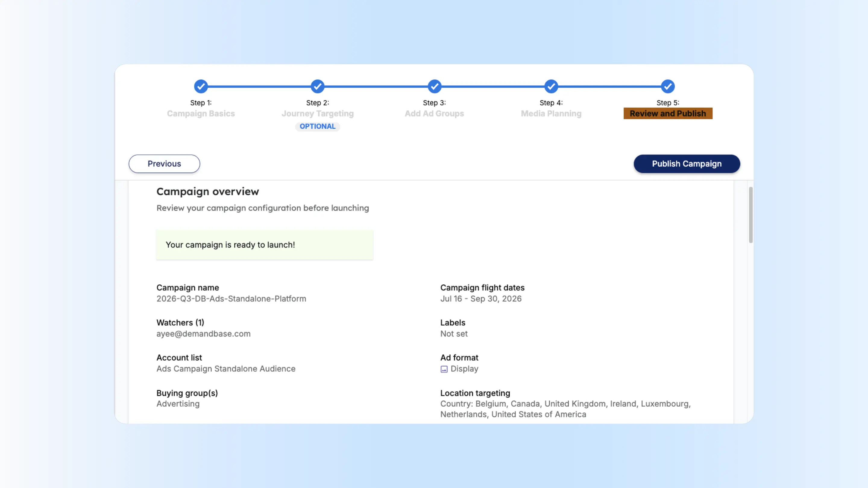Click the Labels field heading
This screenshot has height=488, width=868.
click(x=452, y=323)
